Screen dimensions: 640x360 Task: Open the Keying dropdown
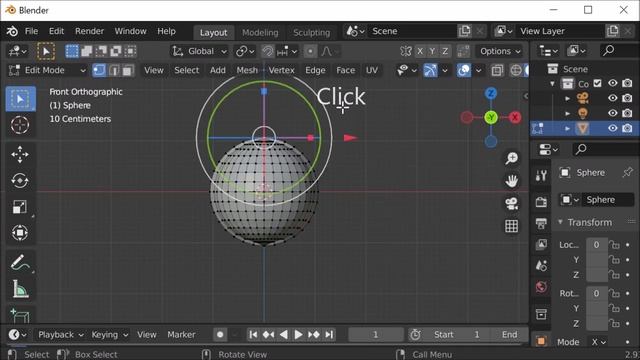(109, 335)
